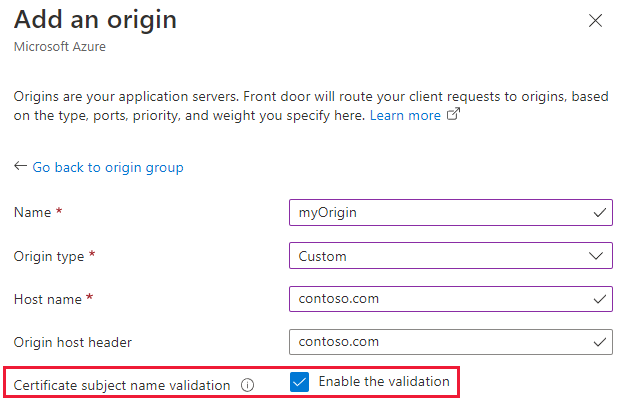Select the Origin host header text box
The width and height of the screenshot is (625, 413).
(440, 342)
